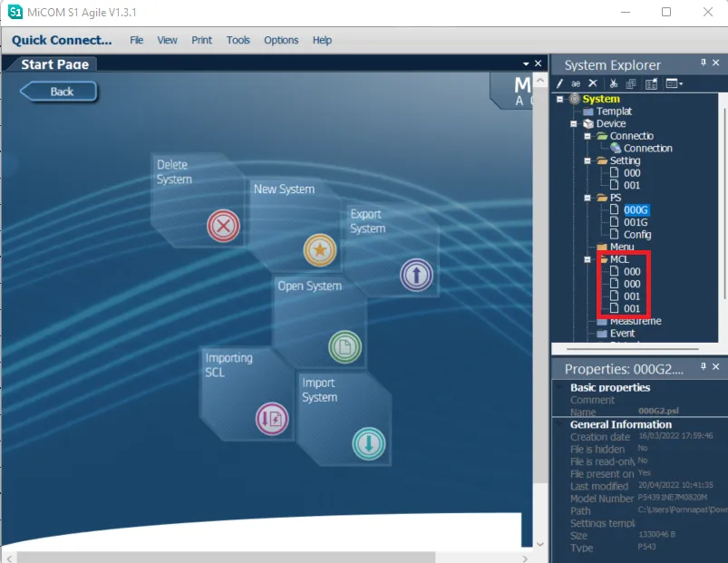Screen dimensions: 728x563
Task: Open the Tools menu
Action: 238,41
